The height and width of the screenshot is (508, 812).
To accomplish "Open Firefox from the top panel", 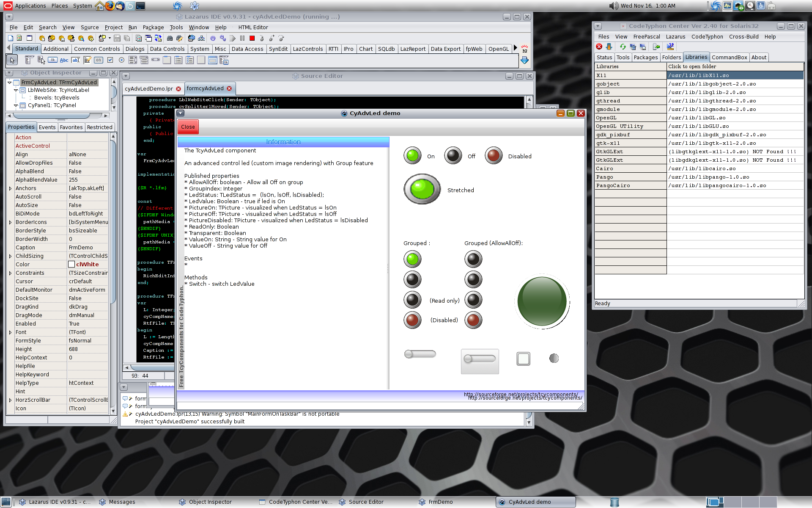I will [x=110, y=6].
